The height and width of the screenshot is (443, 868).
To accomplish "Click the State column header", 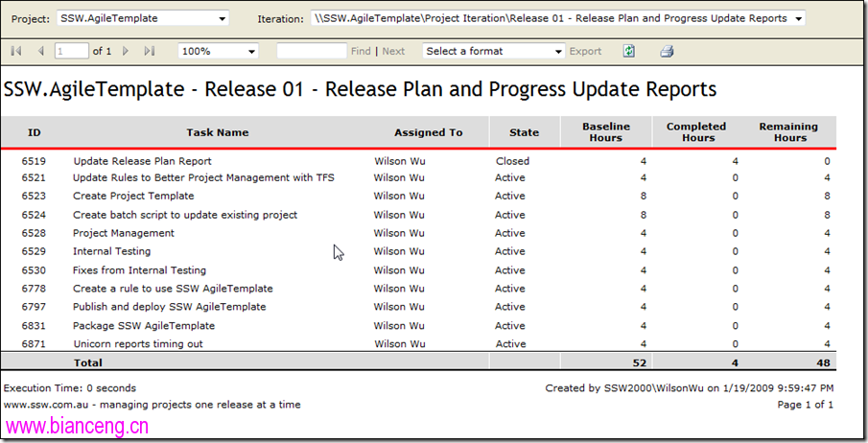I will (x=525, y=132).
